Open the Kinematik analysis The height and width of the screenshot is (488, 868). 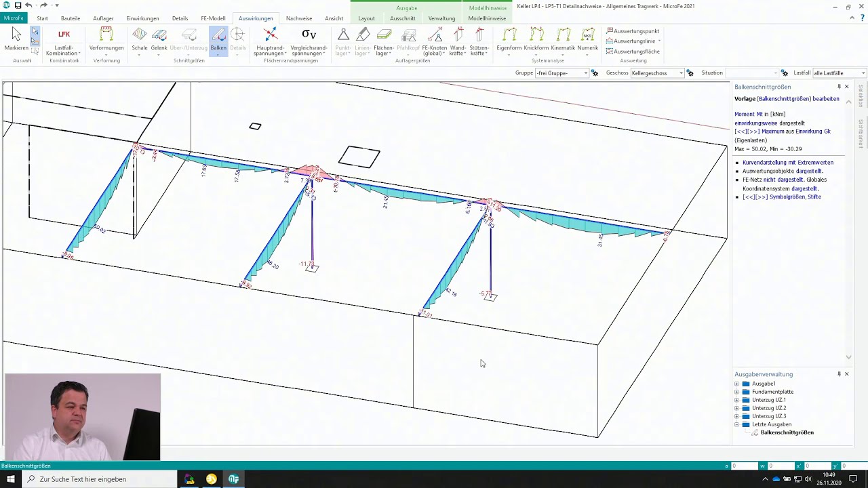[x=563, y=40]
